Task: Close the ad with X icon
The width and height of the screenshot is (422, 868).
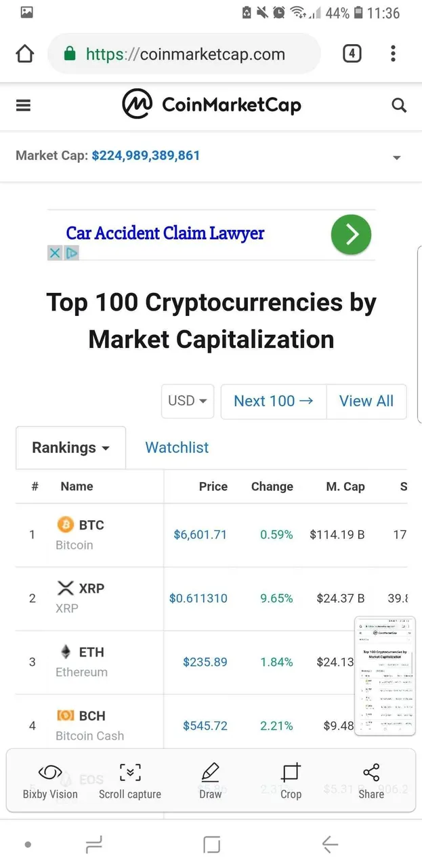Action: (55, 253)
